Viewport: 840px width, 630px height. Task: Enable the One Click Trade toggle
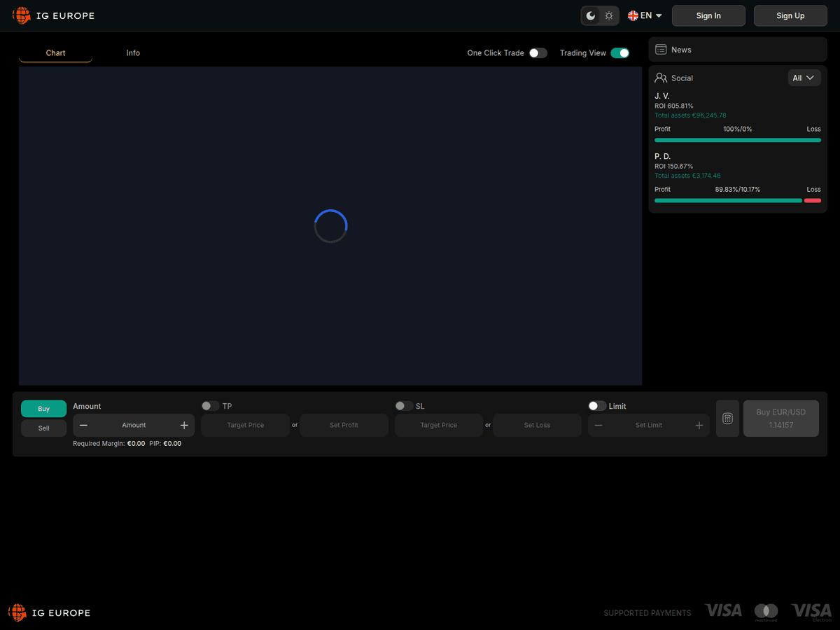click(x=538, y=52)
